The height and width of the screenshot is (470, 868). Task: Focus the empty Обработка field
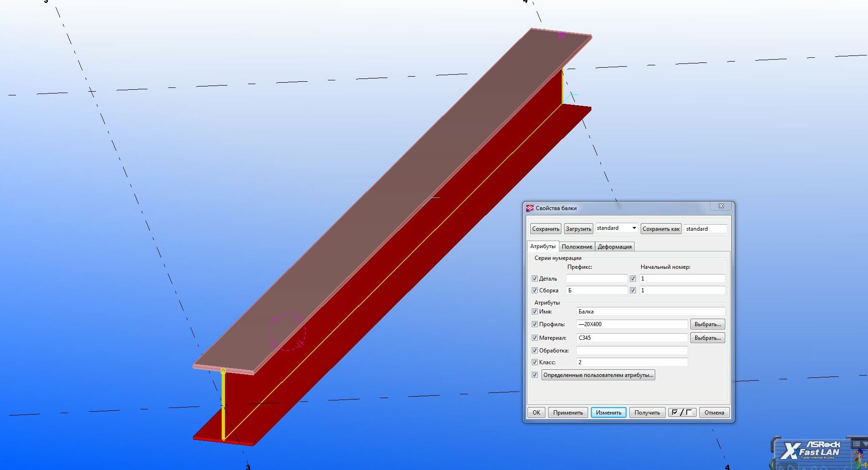pos(632,351)
